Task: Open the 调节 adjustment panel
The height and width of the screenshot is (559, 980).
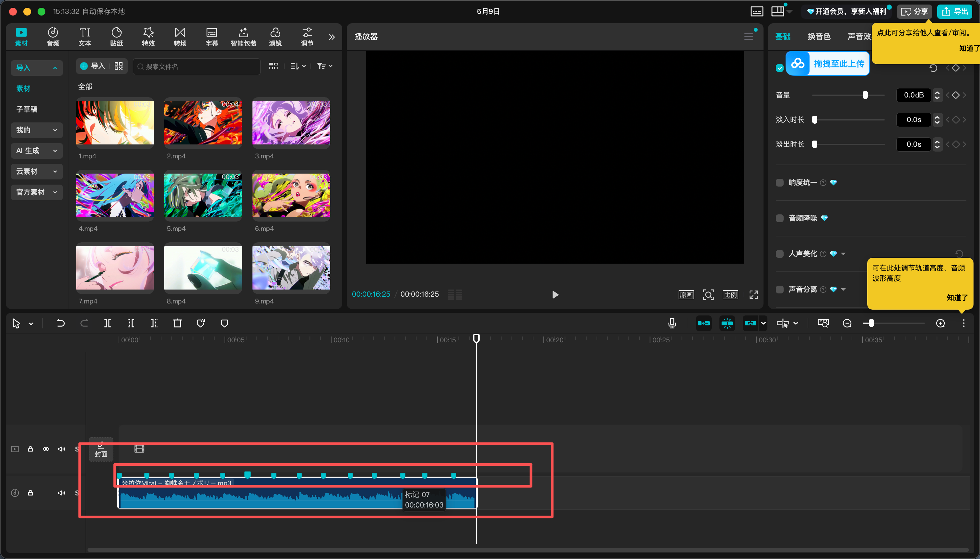Action: tap(307, 37)
